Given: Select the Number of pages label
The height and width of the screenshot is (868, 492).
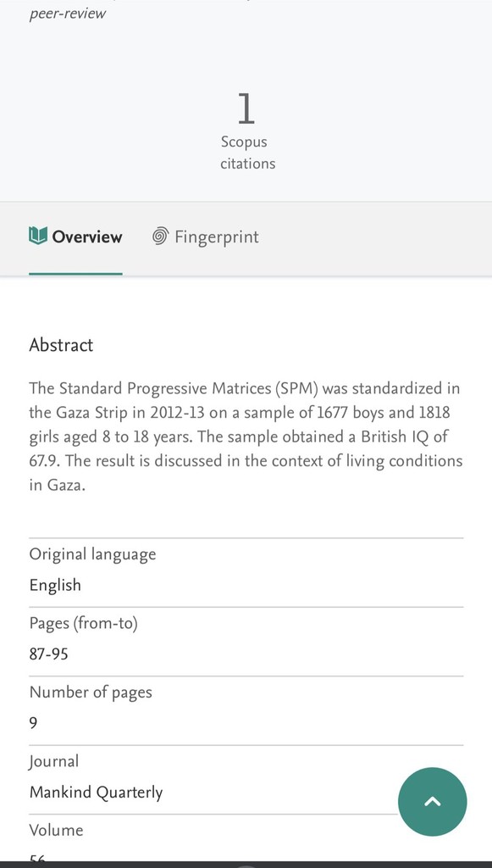Looking at the screenshot, I should pos(91,693).
